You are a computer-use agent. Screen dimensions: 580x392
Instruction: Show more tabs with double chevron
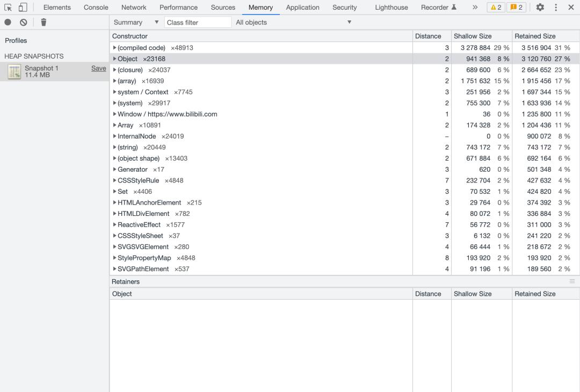[475, 8]
